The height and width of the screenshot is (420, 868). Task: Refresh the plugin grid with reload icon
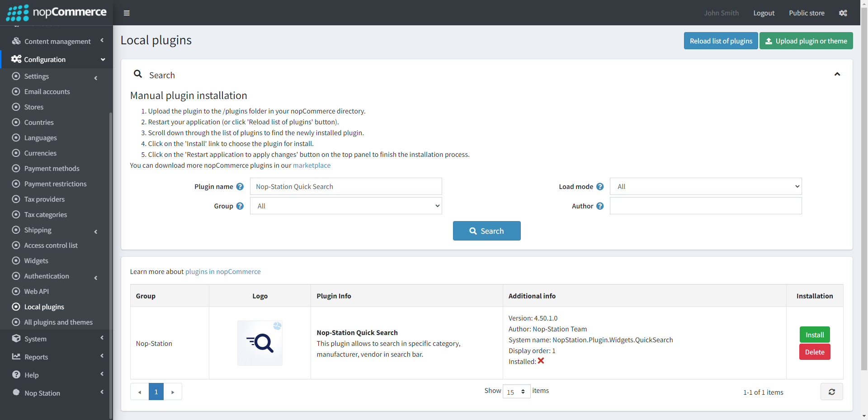pos(831,392)
